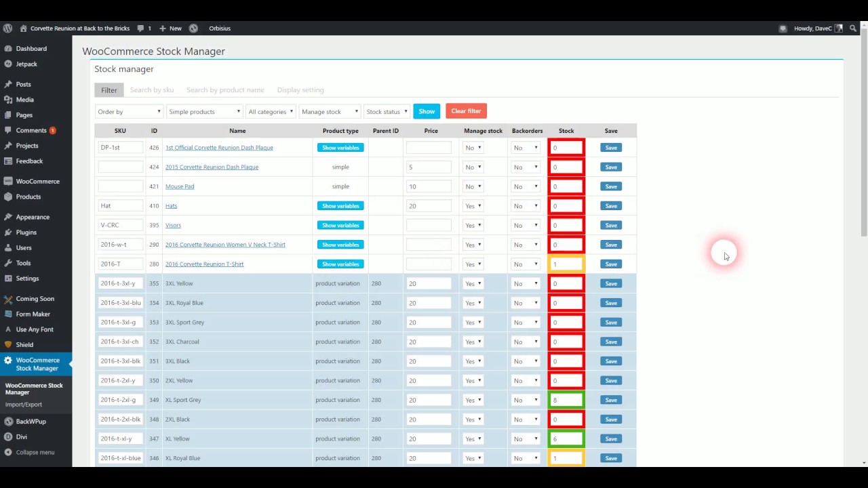The height and width of the screenshot is (488, 868).
Task: Open Dashboard from the sidebar
Action: [x=31, y=49]
